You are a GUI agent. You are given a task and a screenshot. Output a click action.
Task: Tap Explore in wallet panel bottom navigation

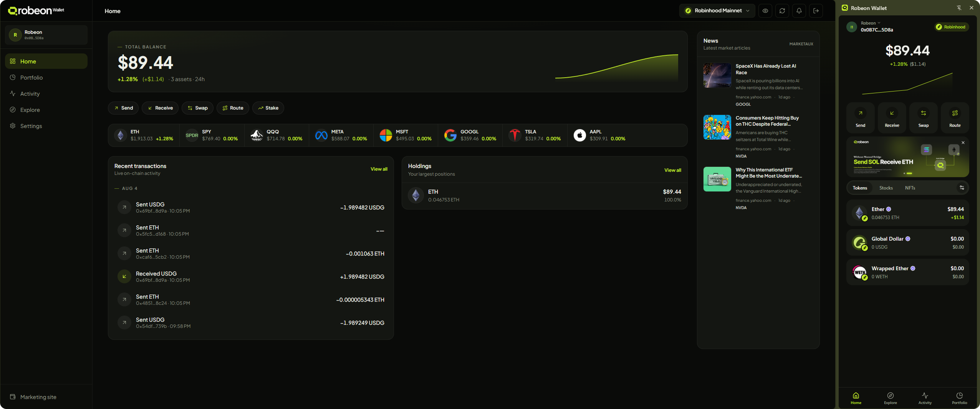point(890,398)
